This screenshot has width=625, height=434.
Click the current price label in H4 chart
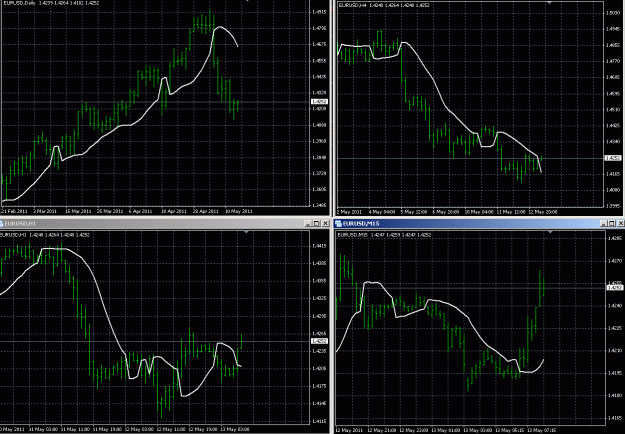[x=613, y=158]
